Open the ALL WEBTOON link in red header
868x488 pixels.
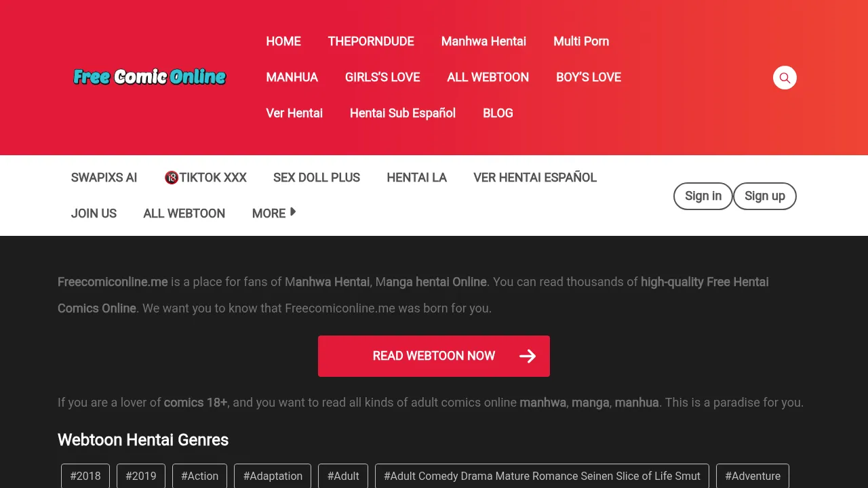coord(488,77)
